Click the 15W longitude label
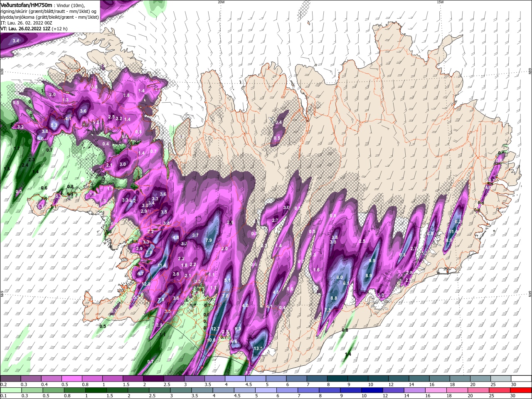The image size is (532, 399). (x=440, y=2)
